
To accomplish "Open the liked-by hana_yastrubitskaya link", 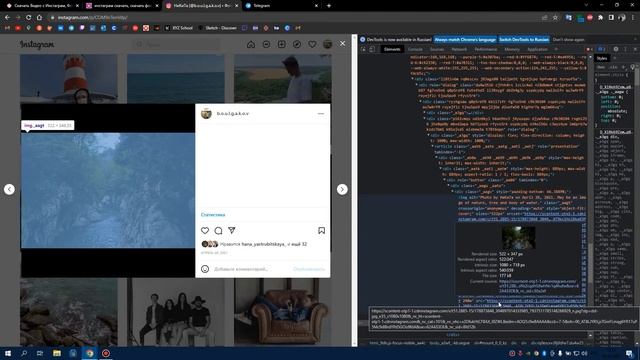I will (x=263, y=244).
